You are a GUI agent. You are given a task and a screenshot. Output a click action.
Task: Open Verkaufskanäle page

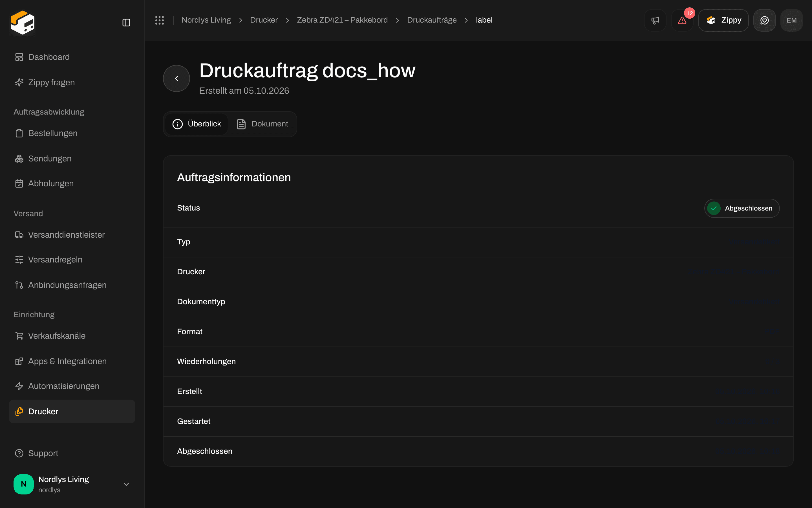tap(72, 336)
